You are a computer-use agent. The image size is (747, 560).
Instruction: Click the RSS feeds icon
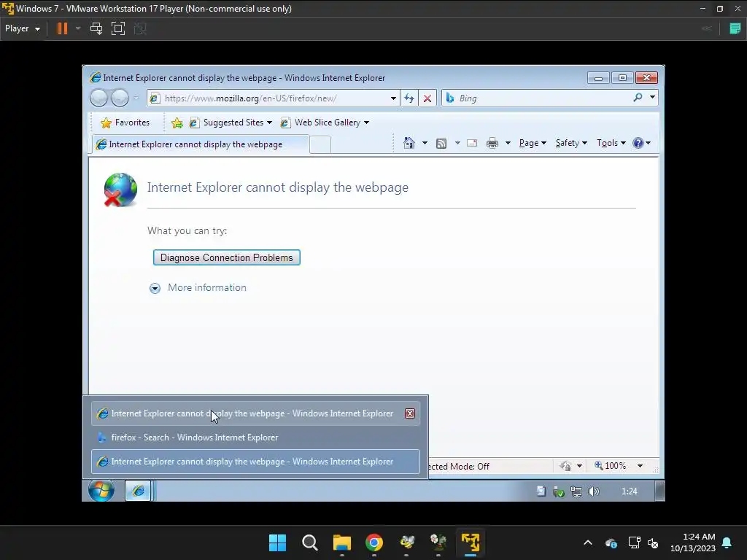441,144
